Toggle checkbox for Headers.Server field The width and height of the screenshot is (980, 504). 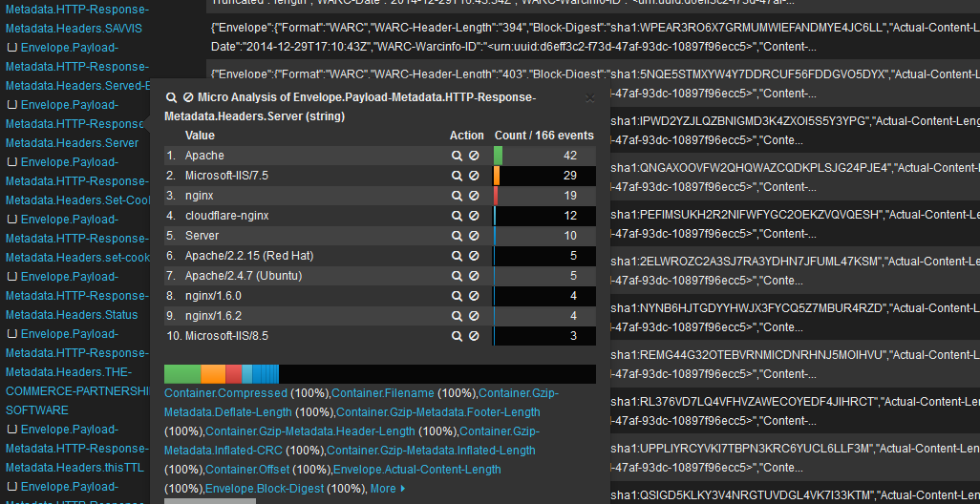[11, 104]
